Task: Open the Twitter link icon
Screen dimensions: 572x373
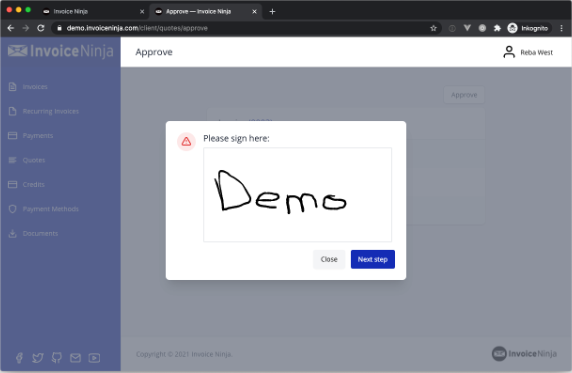Action: click(x=38, y=358)
